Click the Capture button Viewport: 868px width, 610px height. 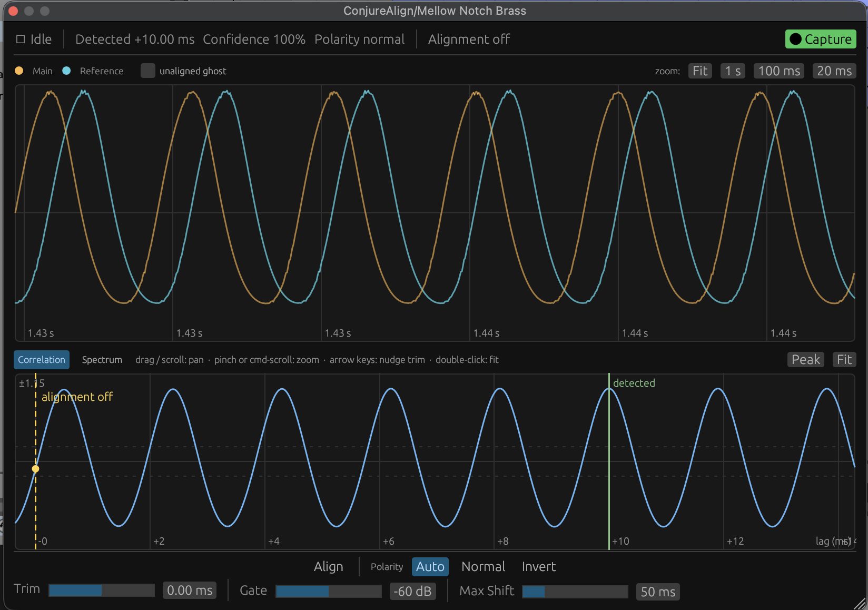pos(821,40)
